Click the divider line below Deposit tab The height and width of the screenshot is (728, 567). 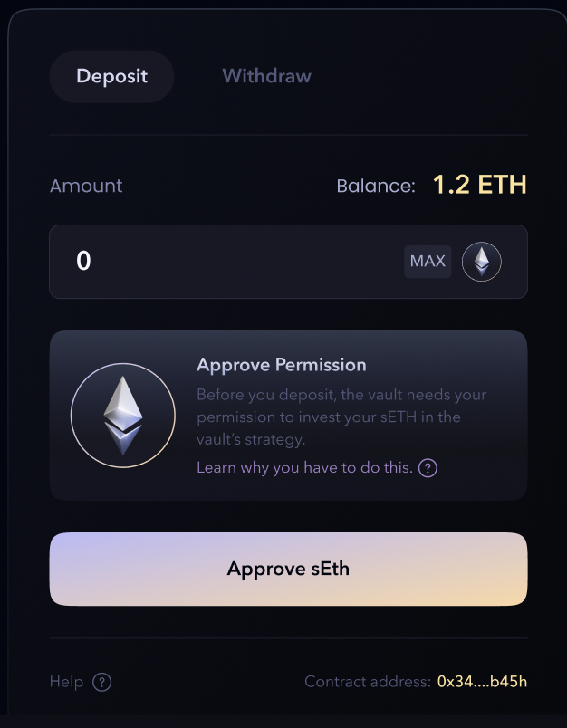288,135
